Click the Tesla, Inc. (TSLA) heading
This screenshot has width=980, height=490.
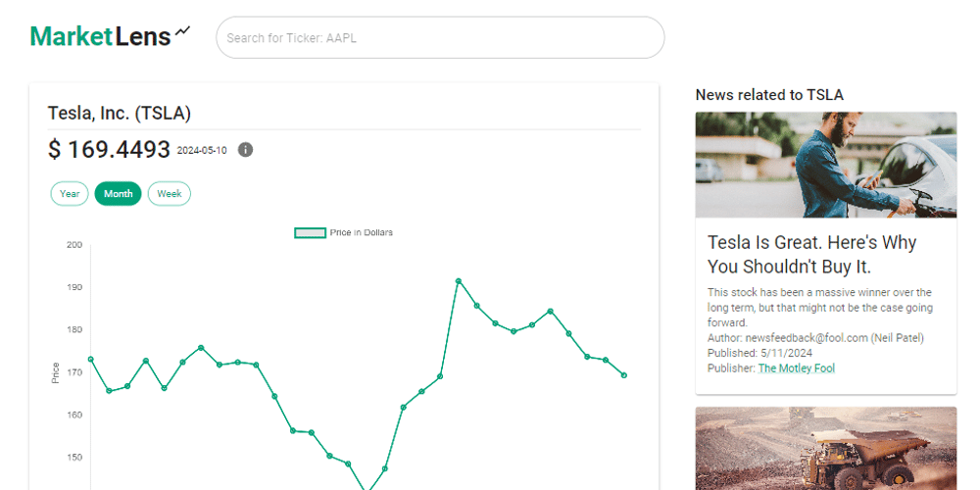pos(120,113)
